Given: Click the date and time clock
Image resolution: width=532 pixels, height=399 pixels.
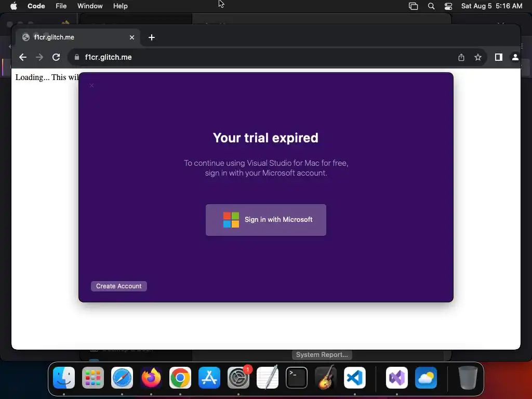Looking at the screenshot, I should click(x=491, y=6).
